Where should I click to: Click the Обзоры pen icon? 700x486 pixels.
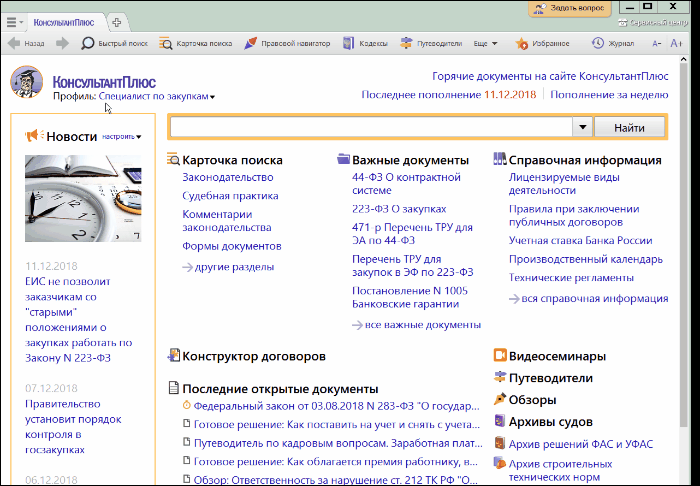tap(500, 399)
